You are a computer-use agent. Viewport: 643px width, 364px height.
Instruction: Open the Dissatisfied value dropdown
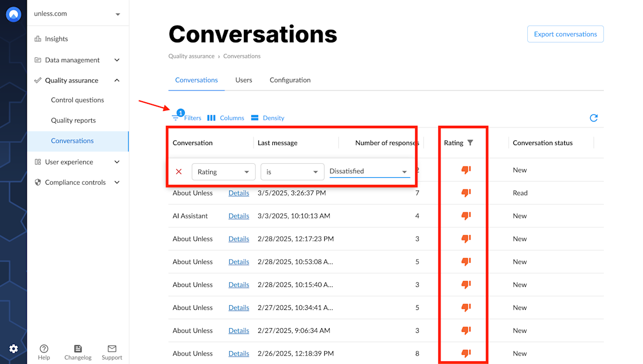(x=369, y=171)
